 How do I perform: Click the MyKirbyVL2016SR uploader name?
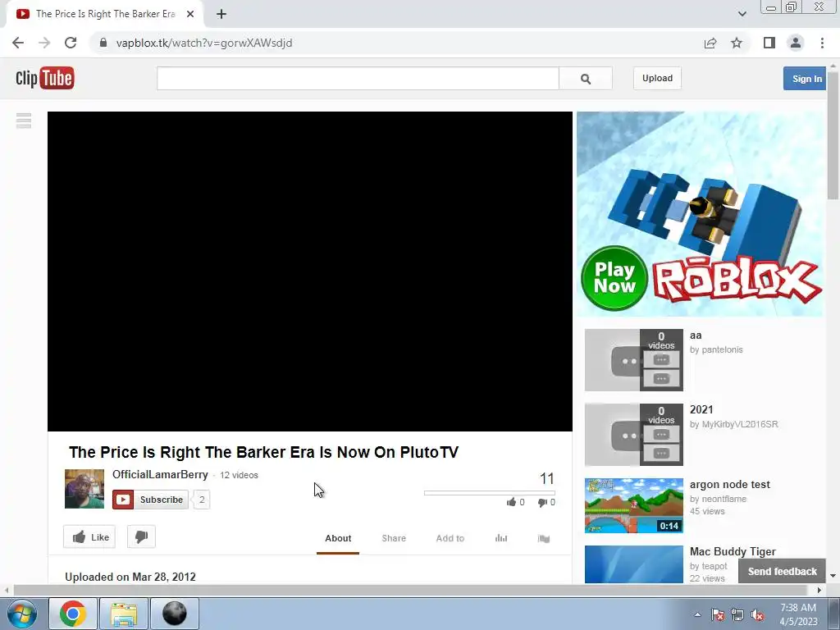(x=740, y=424)
